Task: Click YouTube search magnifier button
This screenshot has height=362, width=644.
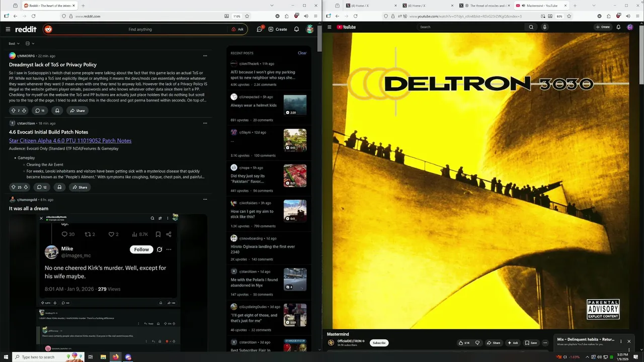Action: tap(531, 27)
